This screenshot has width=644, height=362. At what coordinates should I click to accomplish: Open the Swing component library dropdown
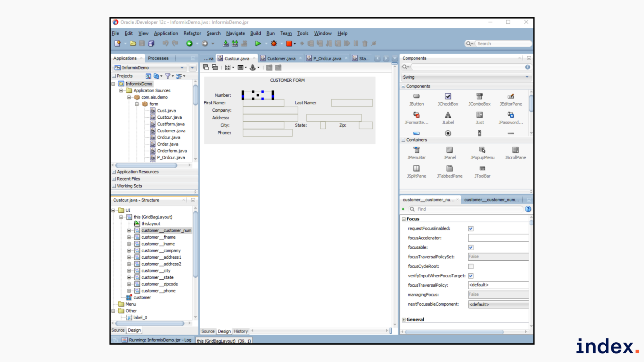click(527, 77)
